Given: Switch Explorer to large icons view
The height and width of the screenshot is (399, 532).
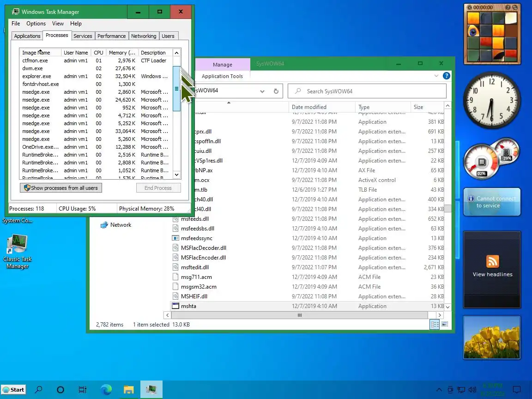Looking at the screenshot, I should (445, 324).
